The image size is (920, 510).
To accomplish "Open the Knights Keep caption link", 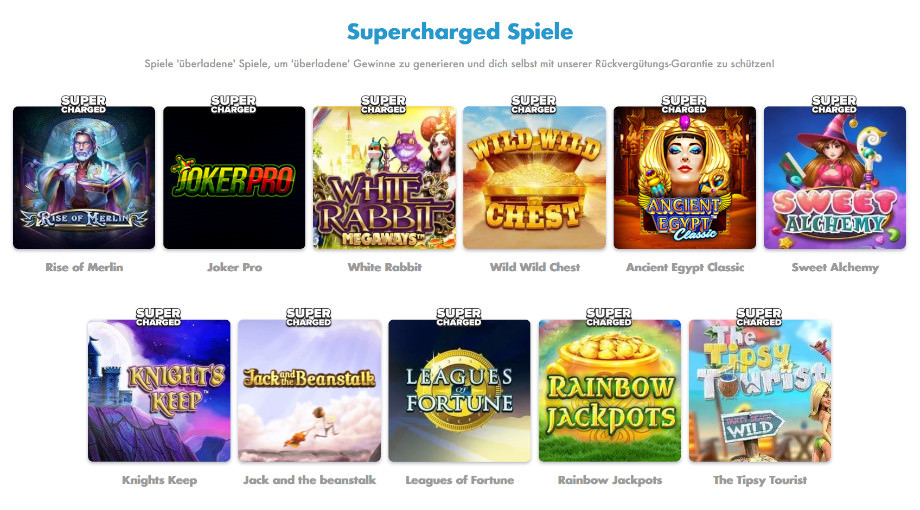I will (x=159, y=480).
